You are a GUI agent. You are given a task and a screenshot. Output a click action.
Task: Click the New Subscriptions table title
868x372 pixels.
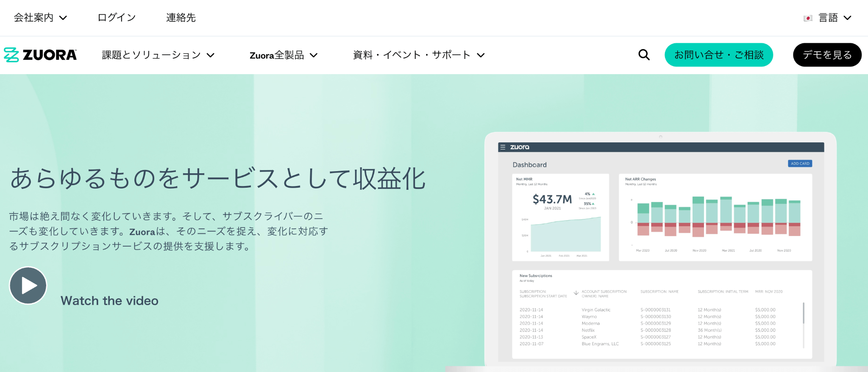pyautogui.click(x=536, y=276)
